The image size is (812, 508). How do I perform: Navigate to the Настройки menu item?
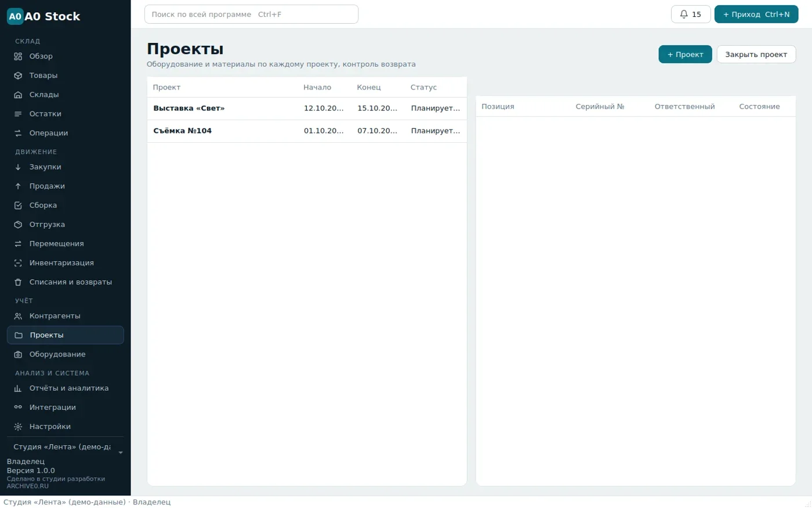click(66, 427)
